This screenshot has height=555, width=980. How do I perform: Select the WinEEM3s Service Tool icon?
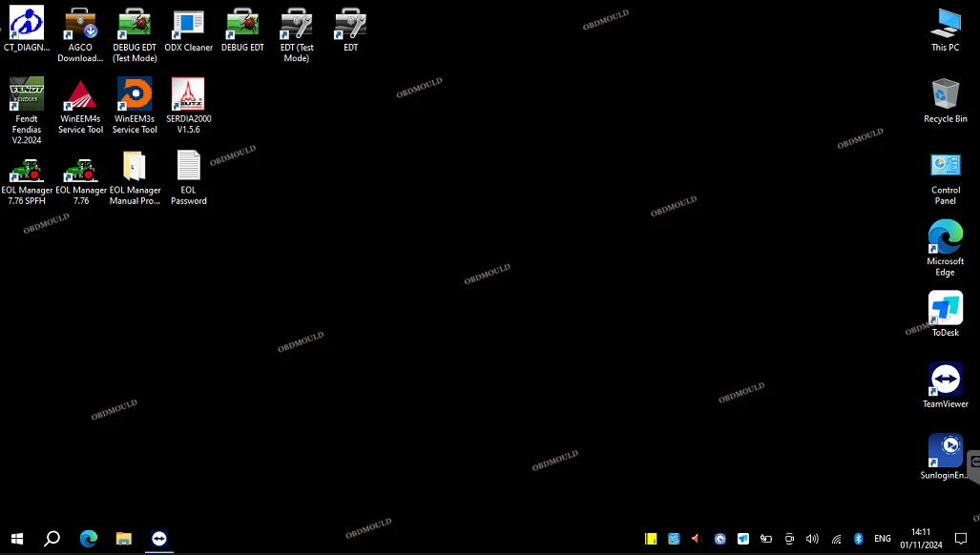tap(135, 96)
